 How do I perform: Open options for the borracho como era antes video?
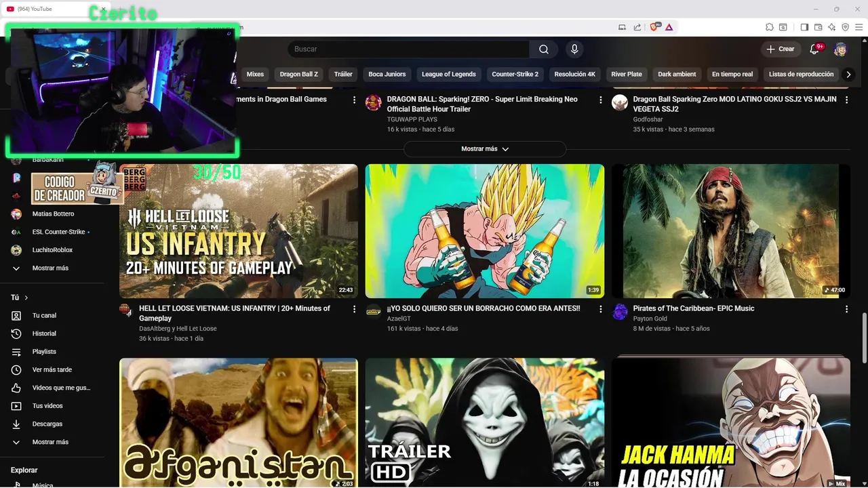coord(600,309)
